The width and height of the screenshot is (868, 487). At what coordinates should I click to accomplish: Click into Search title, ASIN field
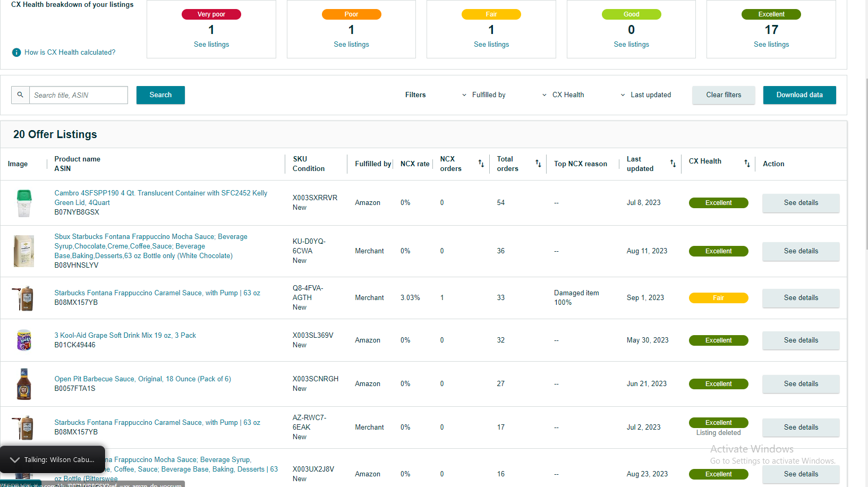[x=79, y=95]
